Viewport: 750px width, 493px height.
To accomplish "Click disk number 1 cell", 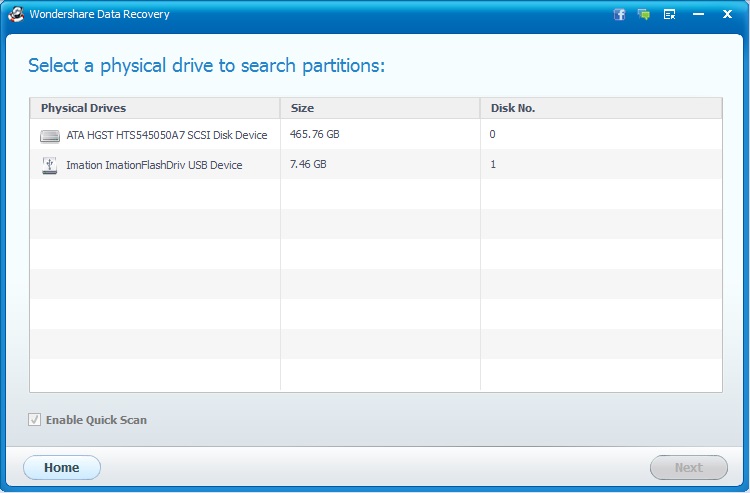I will [493, 164].
